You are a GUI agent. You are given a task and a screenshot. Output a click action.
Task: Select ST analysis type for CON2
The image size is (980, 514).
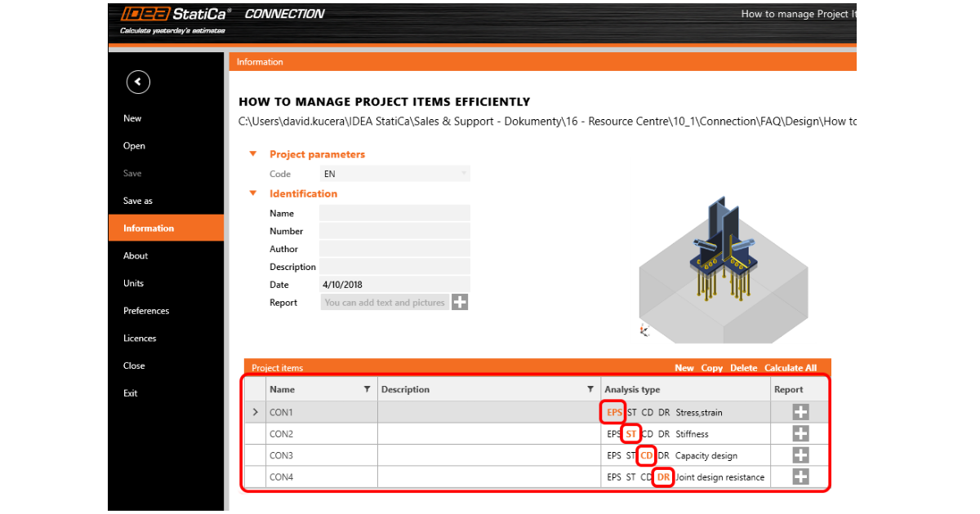(630, 434)
